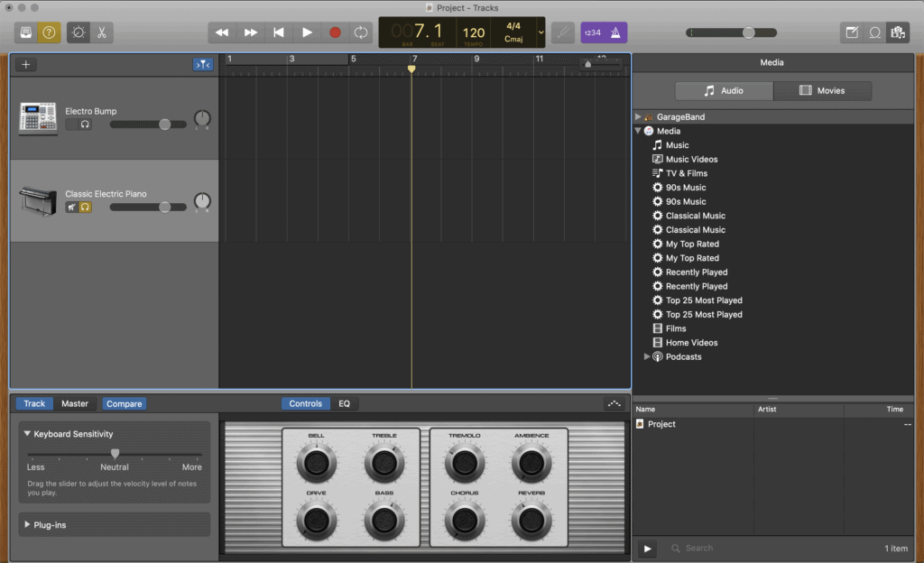The image size is (924, 563).
Task: Toggle input monitoring on Classic Electric Piano
Action: pyautogui.click(x=85, y=207)
